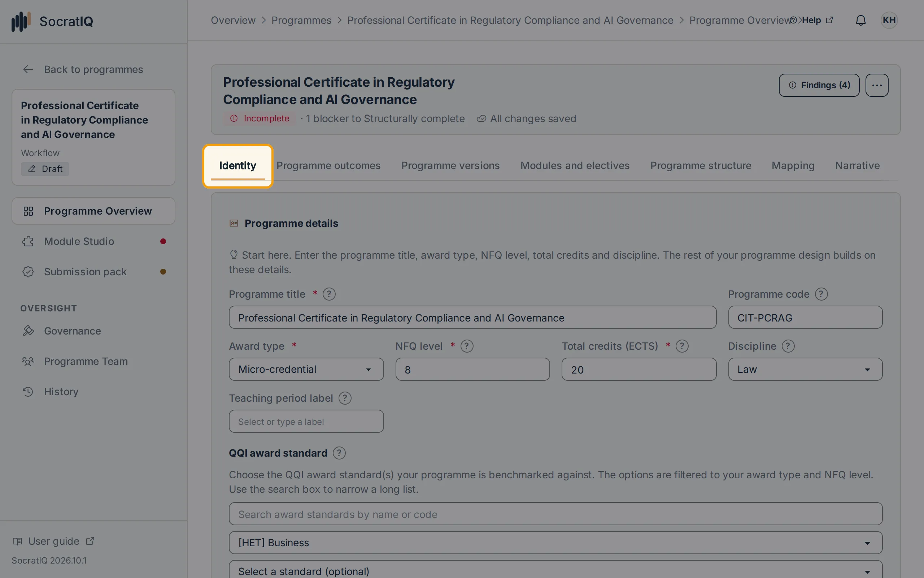This screenshot has width=924, height=578.
Task: Click the back arrow to programmes
Action: pyautogui.click(x=28, y=69)
